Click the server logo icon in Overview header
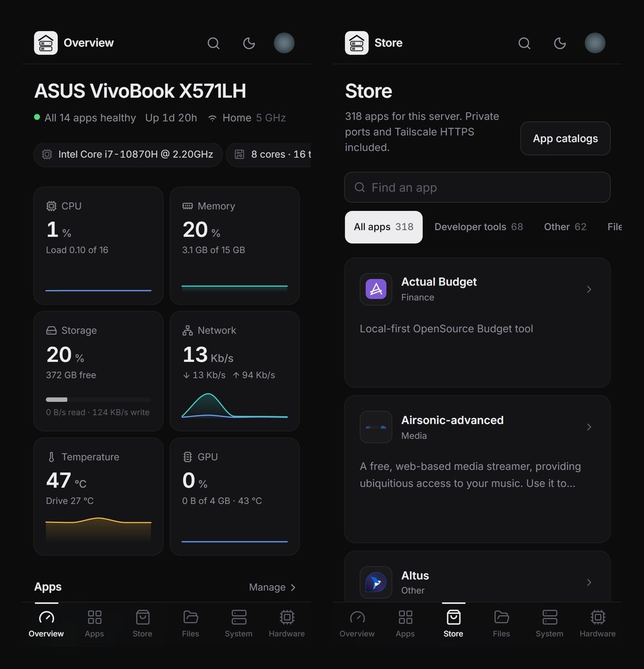 pyautogui.click(x=46, y=43)
